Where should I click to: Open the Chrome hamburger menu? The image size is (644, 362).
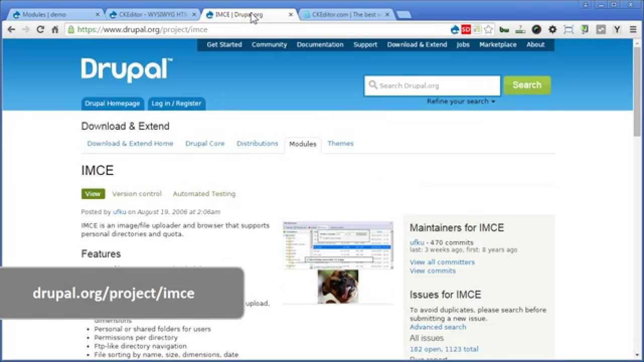(x=633, y=30)
